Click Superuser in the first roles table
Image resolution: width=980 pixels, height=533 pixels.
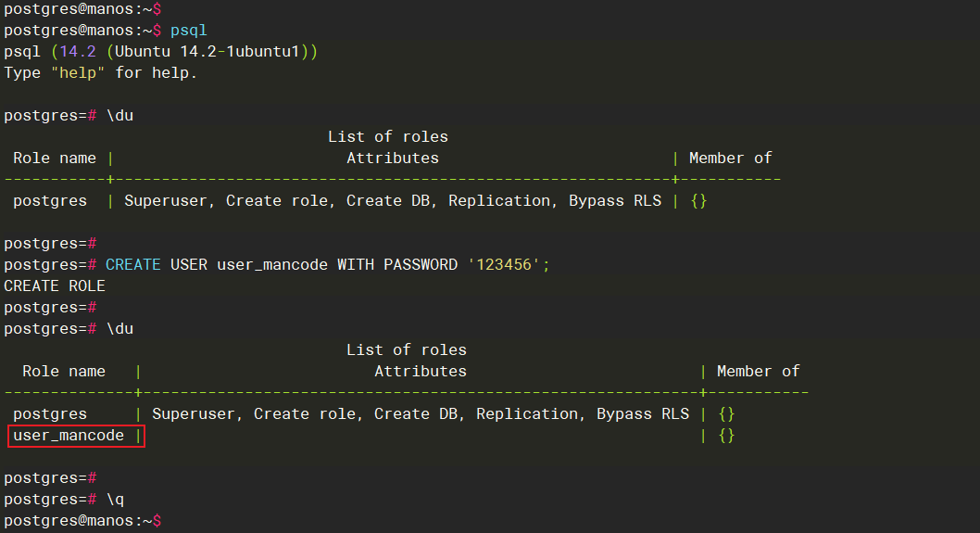(170, 201)
